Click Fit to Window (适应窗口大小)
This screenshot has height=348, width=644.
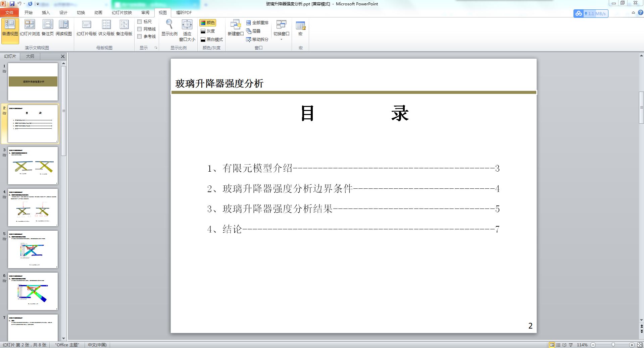[187, 31]
